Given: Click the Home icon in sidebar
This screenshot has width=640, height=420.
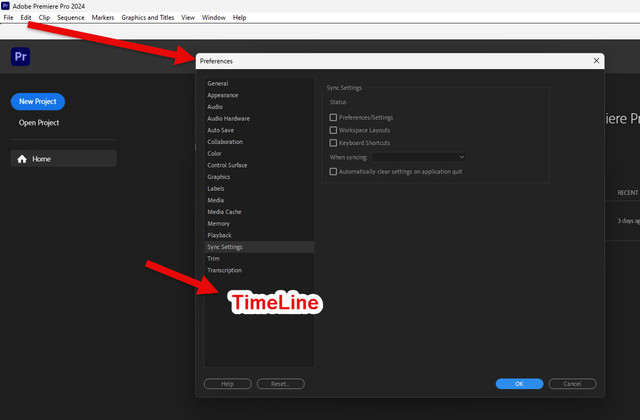Looking at the screenshot, I should point(22,159).
